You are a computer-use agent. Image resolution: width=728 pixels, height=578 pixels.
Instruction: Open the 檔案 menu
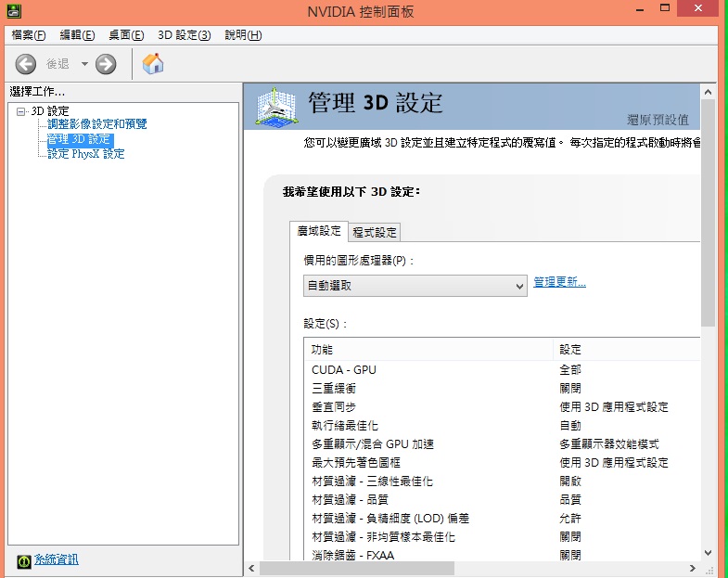click(28, 35)
